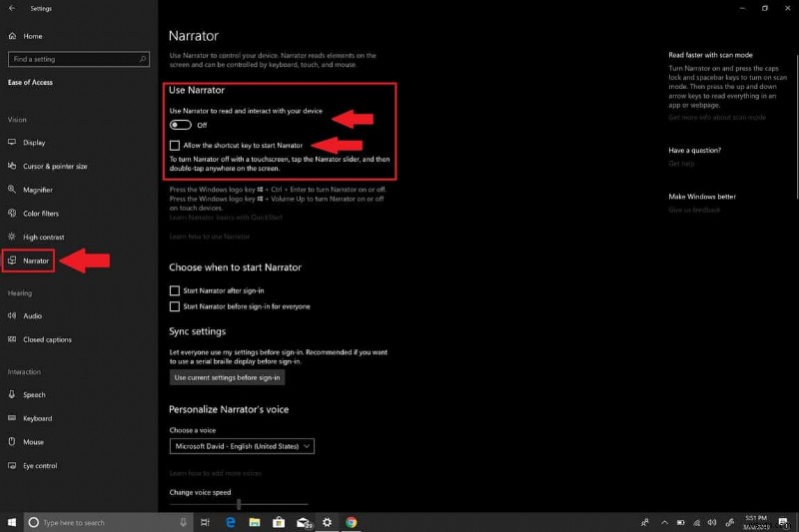This screenshot has width=799, height=532.
Task: Open Audio settings under Hearing
Action: click(24, 316)
